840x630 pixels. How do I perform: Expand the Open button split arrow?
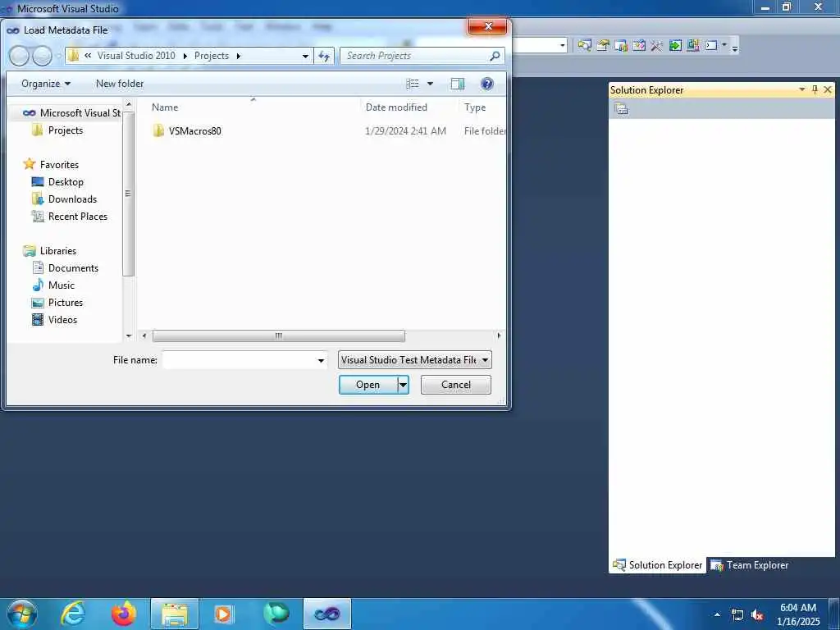pos(404,385)
